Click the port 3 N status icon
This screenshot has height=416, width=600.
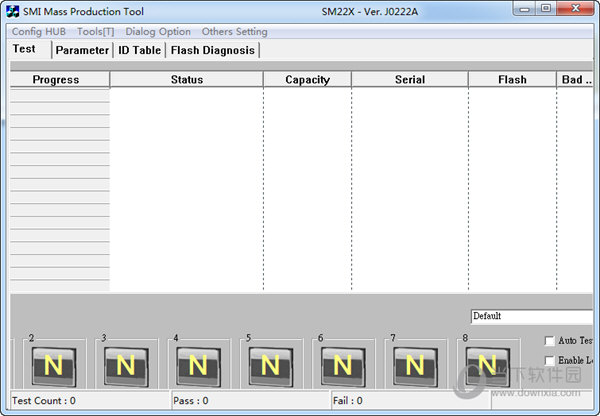pyautogui.click(x=126, y=366)
